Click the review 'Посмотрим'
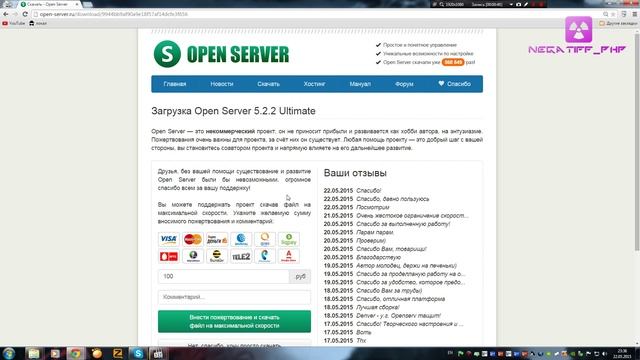640x360 pixels. pyautogui.click(x=373, y=207)
